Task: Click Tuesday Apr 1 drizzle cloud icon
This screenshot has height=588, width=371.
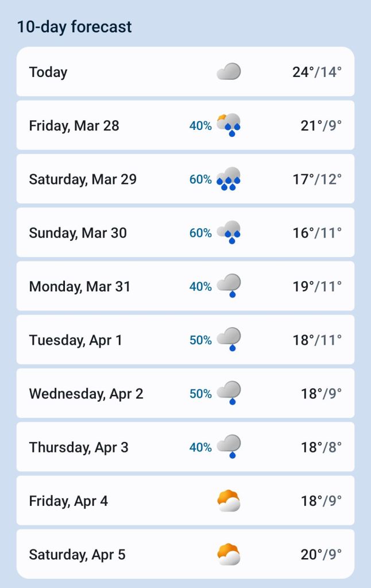Action: coord(229,339)
